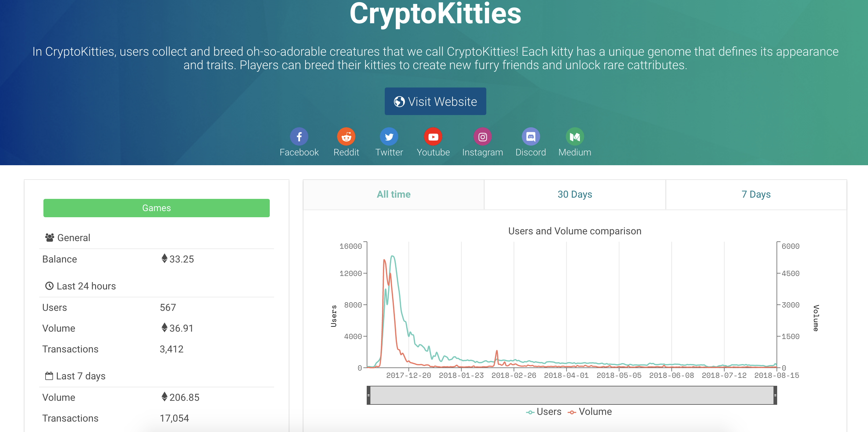The width and height of the screenshot is (868, 432).
Task: Open the Games category link
Action: [156, 208]
